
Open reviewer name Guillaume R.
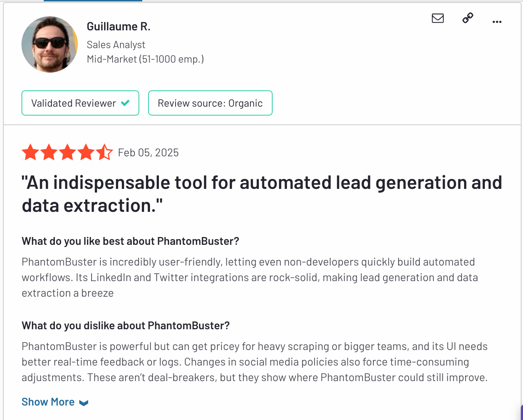coord(119,27)
